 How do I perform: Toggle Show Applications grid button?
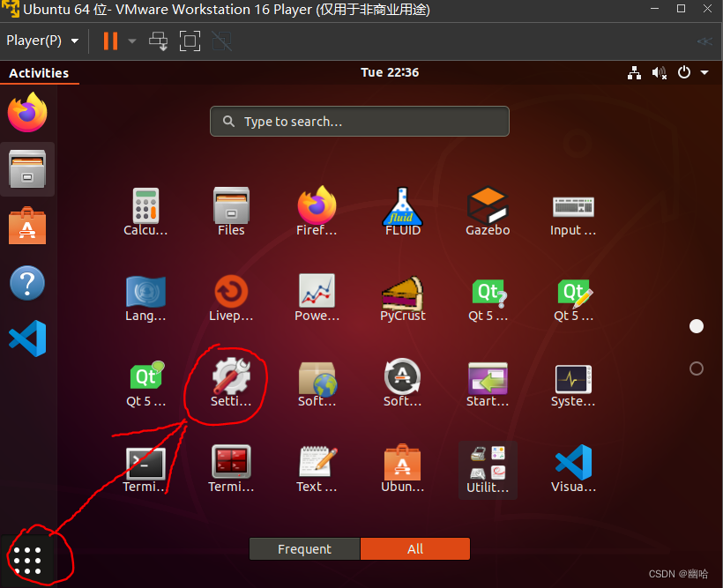(x=27, y=561)
